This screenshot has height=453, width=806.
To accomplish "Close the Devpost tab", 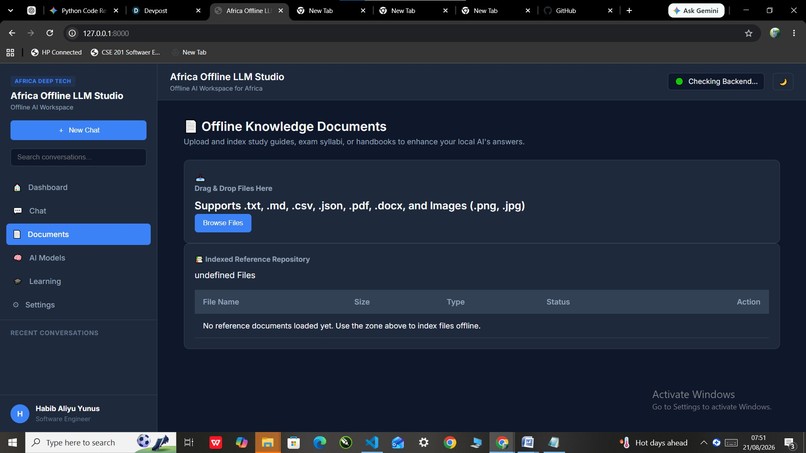I will pos(198,10).
